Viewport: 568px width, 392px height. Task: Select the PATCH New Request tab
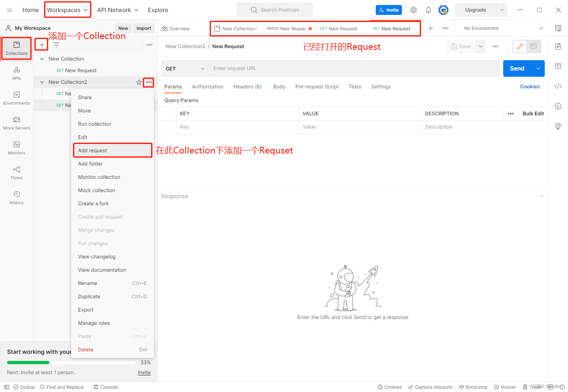(x=289, y=29)
